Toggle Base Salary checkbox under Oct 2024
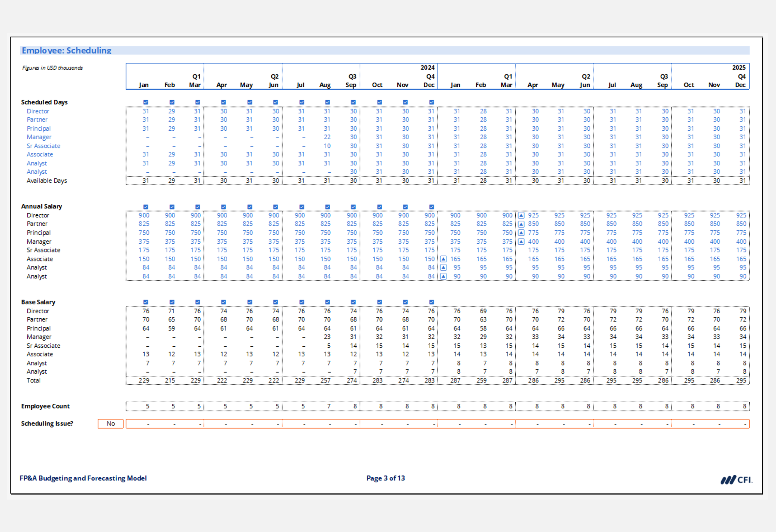Image resolution: width=776 pixels, height=532 pixels. 379,302
